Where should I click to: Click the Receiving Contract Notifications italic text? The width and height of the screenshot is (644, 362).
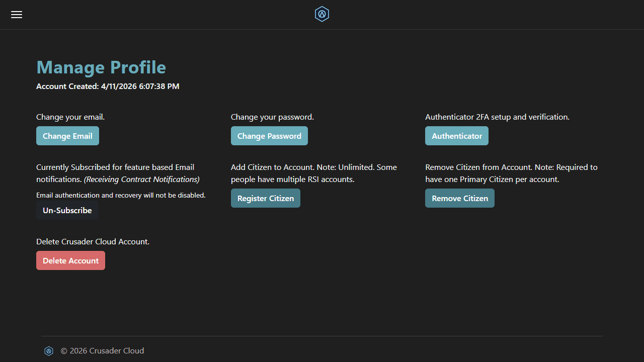[142, 179]
